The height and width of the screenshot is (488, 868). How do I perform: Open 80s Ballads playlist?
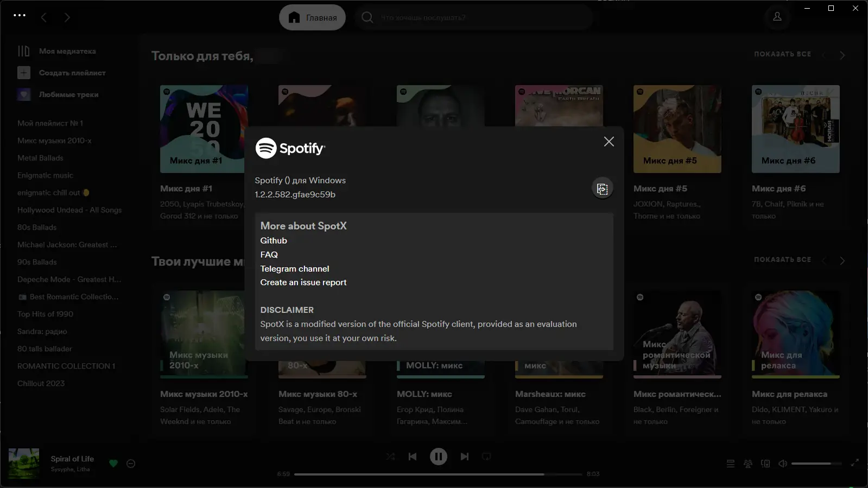click(x=37, y=227)
